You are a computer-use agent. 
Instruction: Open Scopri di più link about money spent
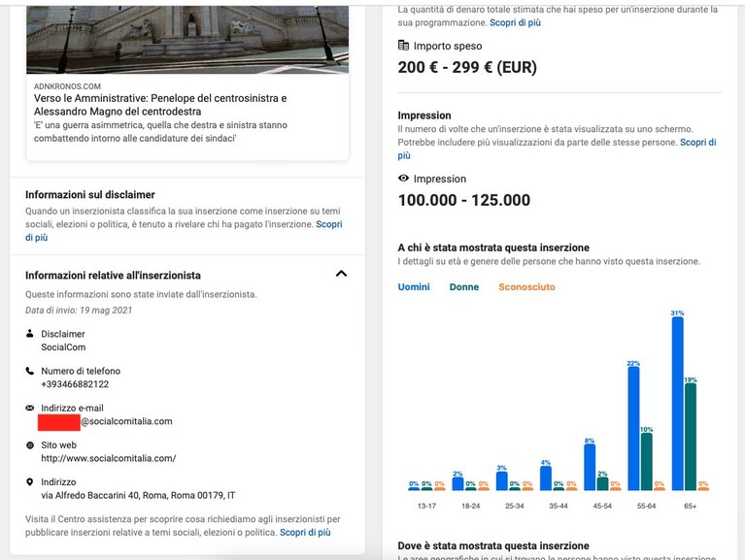coord(515,22)
